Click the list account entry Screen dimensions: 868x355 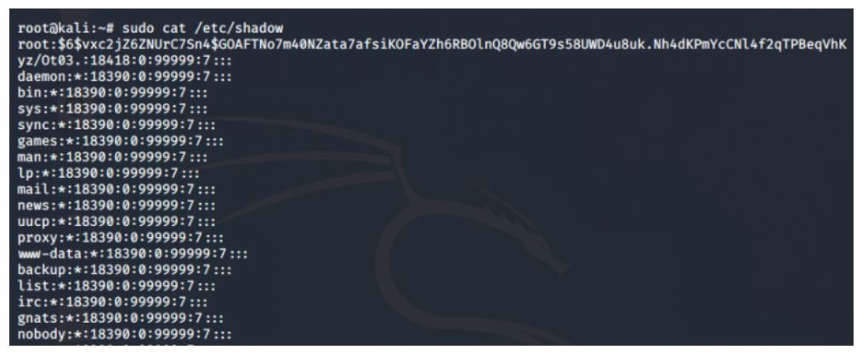point(116,286)
